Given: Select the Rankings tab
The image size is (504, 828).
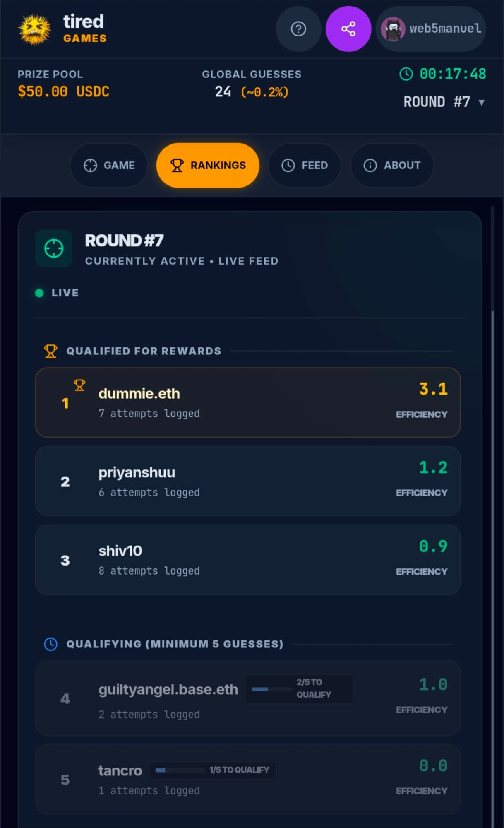Looking at the screenshot, I should 208,165.
